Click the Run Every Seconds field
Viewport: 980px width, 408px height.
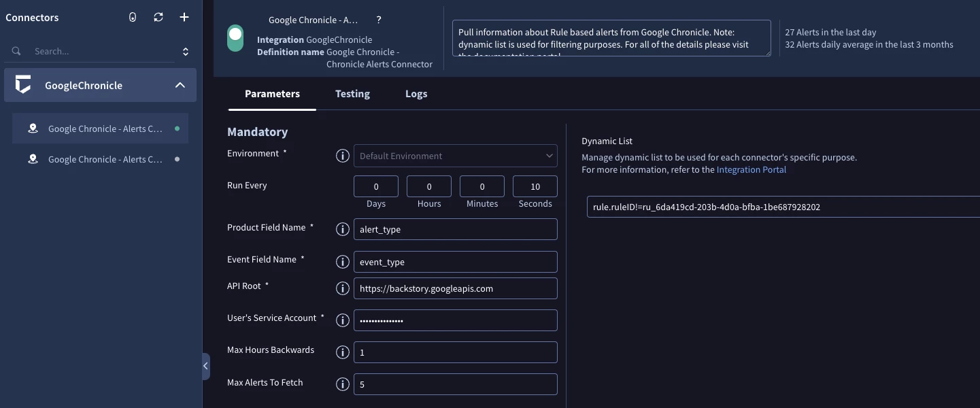click(x=535, y=186)
